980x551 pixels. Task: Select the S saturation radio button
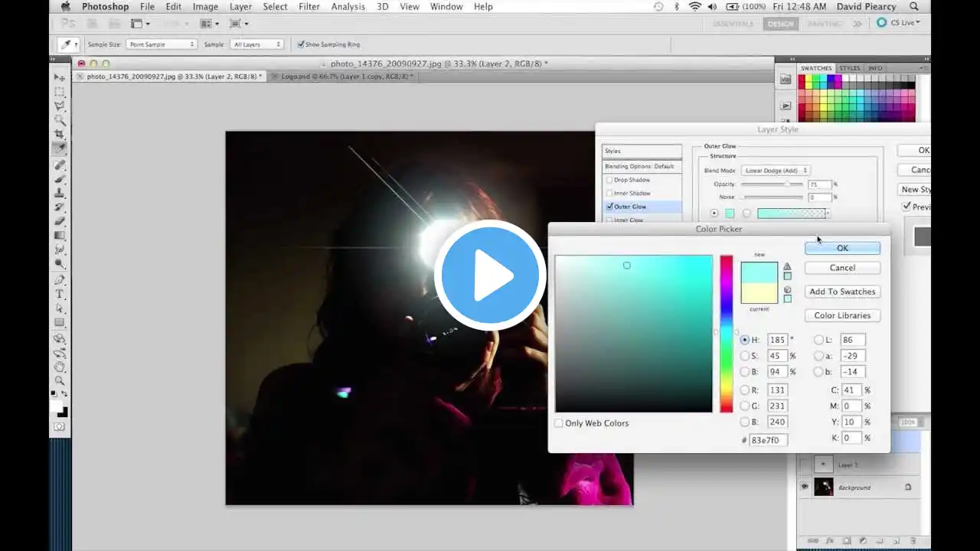coord(745,356)
